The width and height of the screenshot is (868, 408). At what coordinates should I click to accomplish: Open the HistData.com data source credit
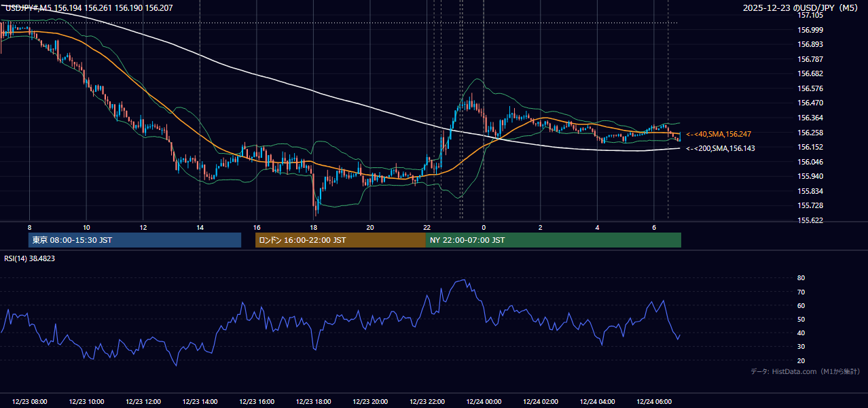pos(806,371)
